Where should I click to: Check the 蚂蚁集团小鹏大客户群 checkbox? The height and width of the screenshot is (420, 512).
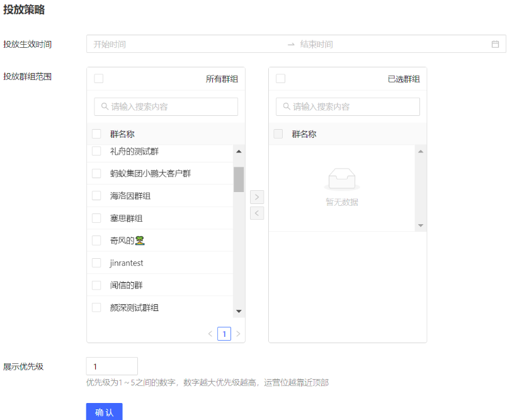(96, 174)
